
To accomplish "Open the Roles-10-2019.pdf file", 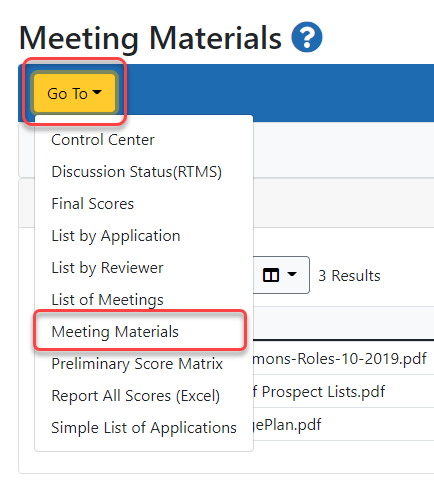I will click(340, 359).
